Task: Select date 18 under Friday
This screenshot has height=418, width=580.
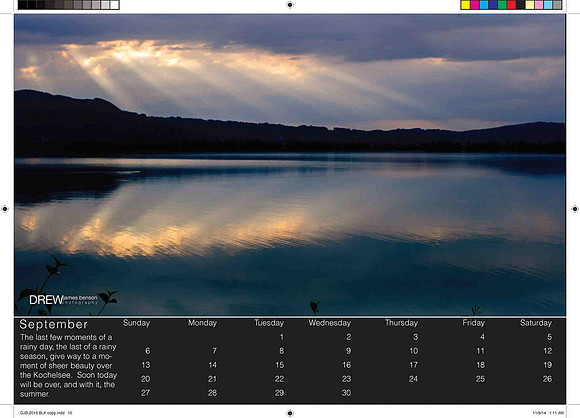Action: [x=480, y=365]
